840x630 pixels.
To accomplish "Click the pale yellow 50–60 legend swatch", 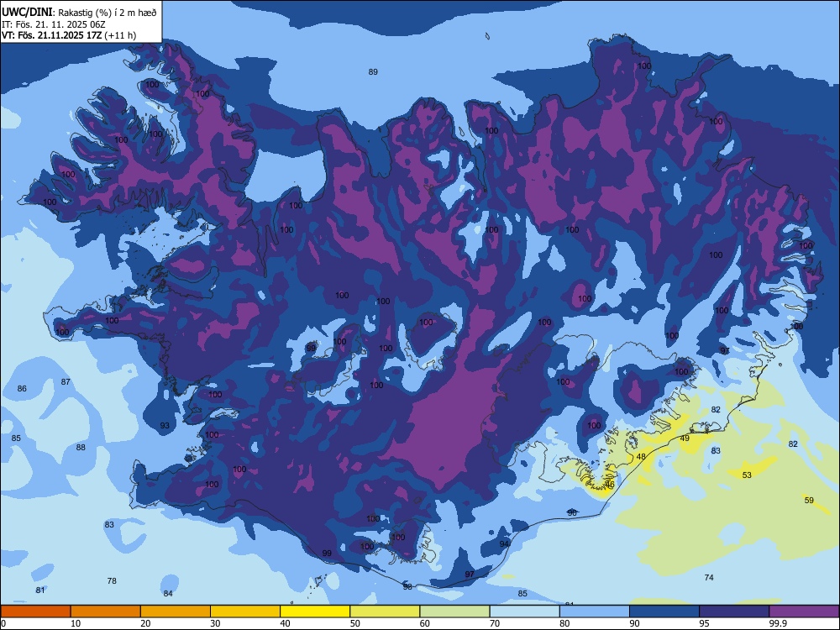I will pyautogui.click(x=385, y=612).
